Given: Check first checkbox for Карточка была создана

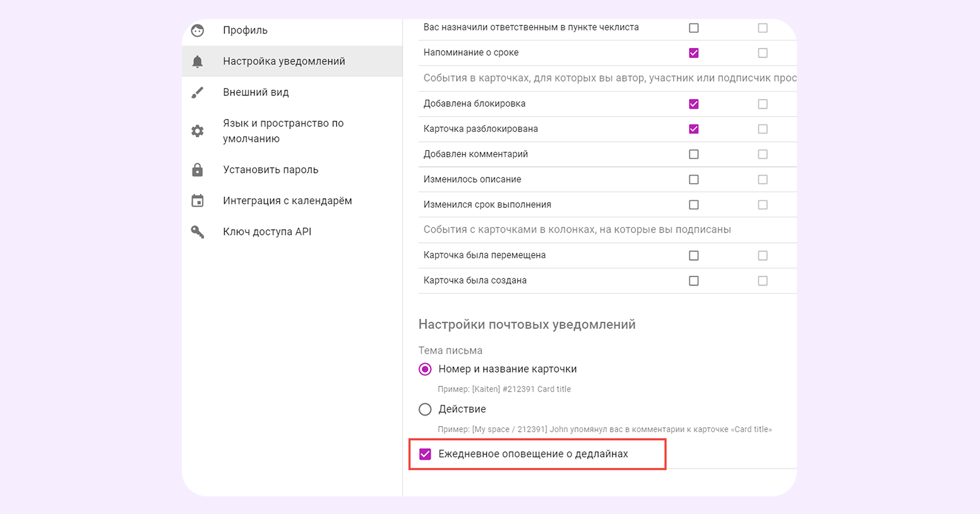Looking at the screenshot, I should click(x=694, y=280).
